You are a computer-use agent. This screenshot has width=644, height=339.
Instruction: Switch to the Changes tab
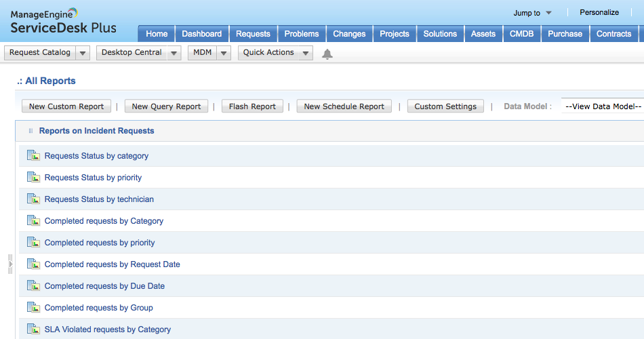[x=349, y=34]
